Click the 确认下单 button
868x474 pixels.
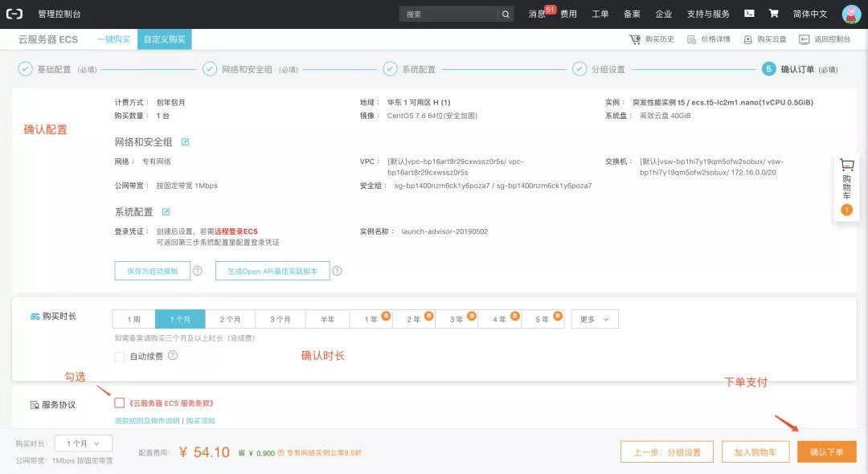pos(826,452)
